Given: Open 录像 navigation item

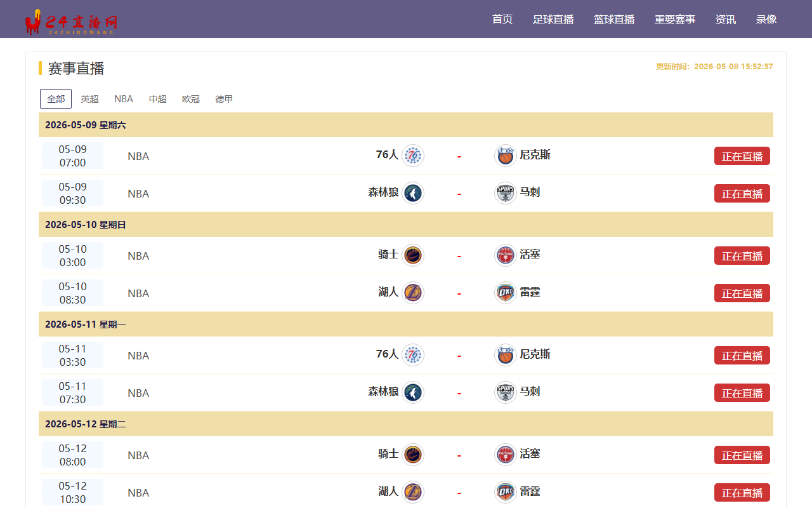Looking at the screenshot, I should click(x=766, y=19).
